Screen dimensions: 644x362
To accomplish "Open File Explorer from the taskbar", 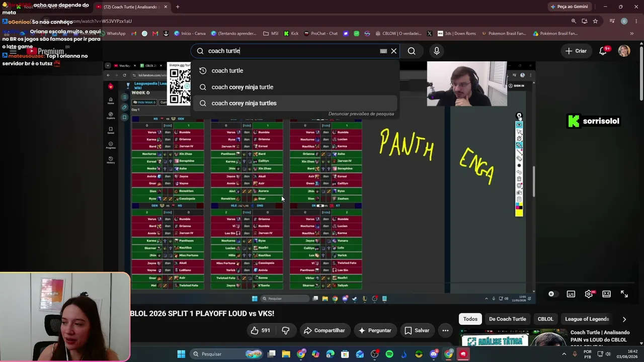I will point(286,354).
